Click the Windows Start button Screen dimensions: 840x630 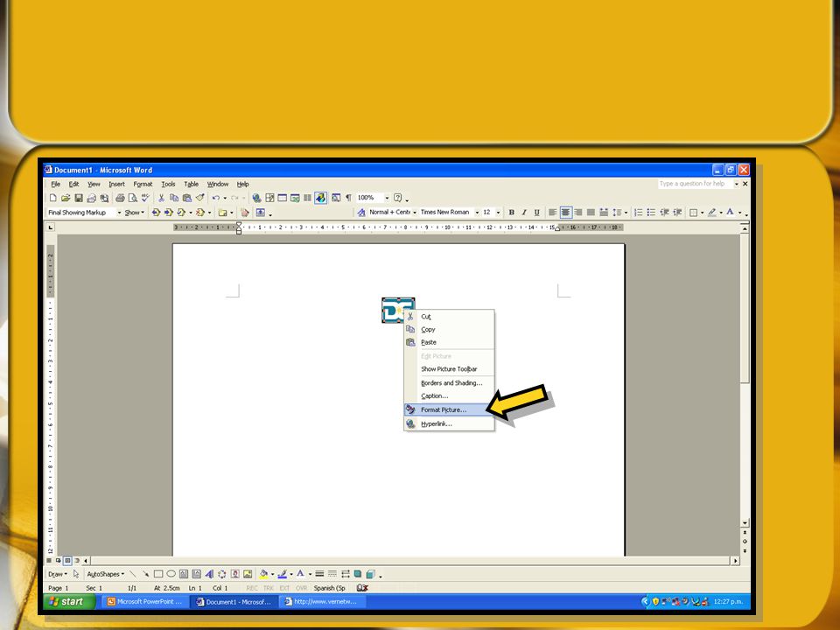[x=70, y=602]
